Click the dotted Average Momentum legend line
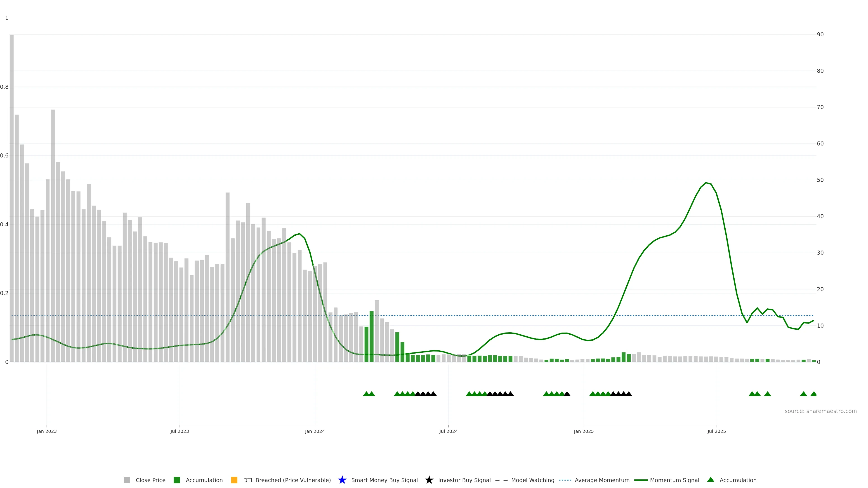Screen dimensions: 868x488 click(565, 480)
